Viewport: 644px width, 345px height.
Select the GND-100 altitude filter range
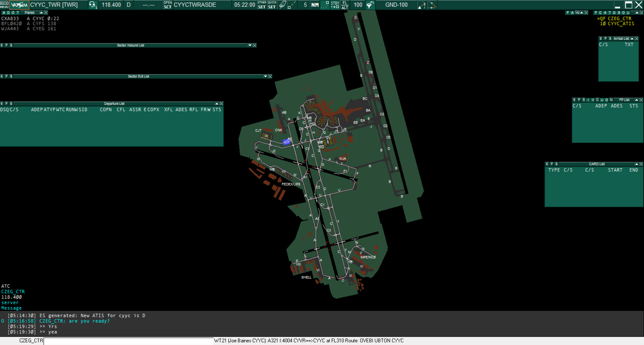396,5
